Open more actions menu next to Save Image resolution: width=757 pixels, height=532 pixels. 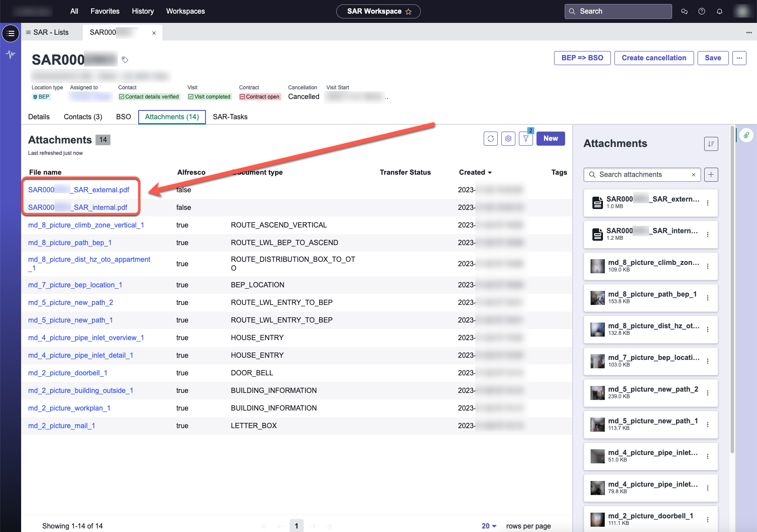point(739,58)
